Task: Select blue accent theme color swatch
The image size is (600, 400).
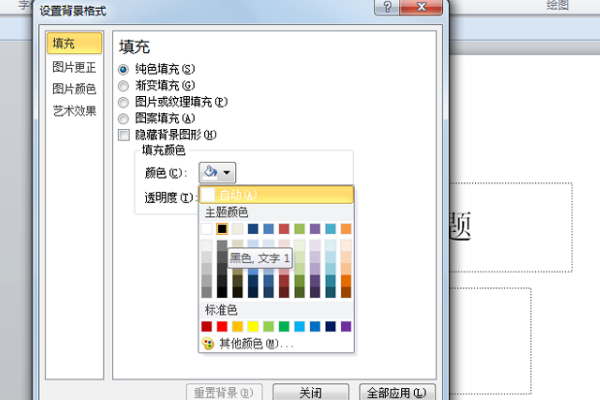Action: (x=269, y=229)
